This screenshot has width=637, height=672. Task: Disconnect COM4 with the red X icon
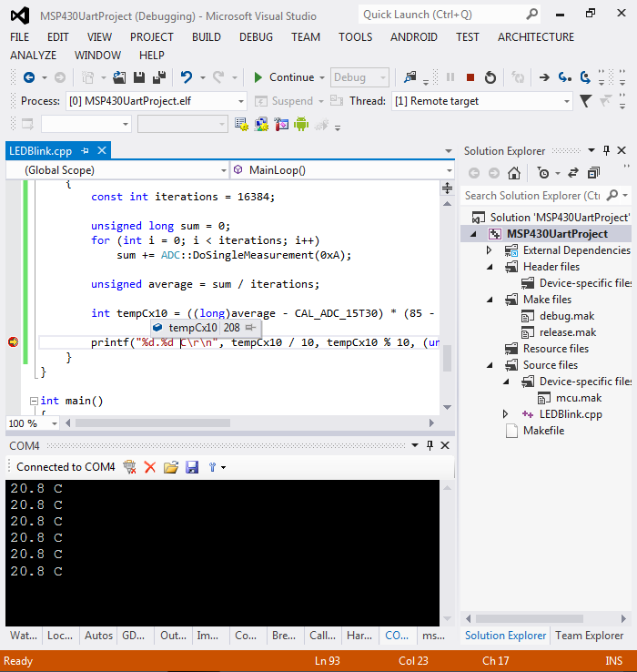point(150,467)
